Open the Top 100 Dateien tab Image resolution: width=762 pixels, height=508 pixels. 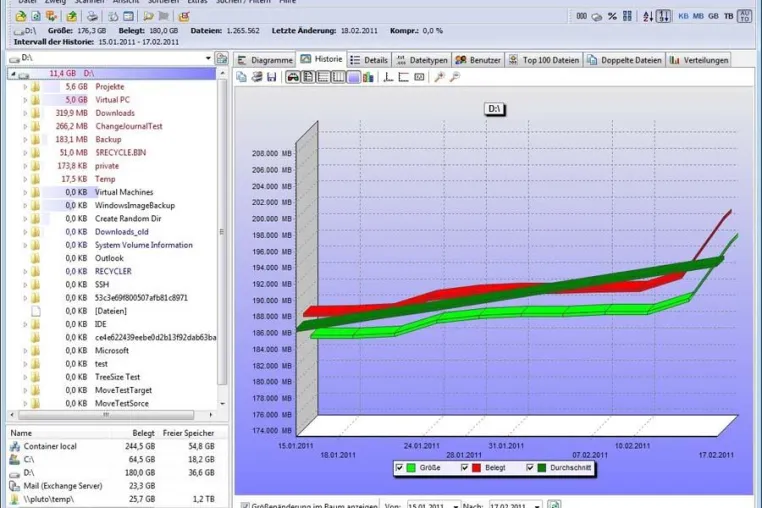pyautogui.click(x=544, y=60)
